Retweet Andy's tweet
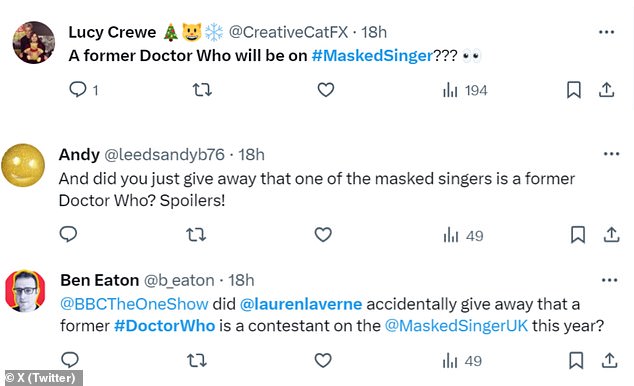 point(196,234)
